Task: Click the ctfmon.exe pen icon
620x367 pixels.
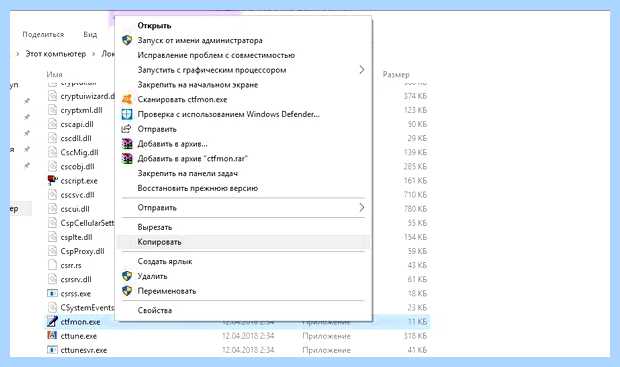Action: pos(52,322)
